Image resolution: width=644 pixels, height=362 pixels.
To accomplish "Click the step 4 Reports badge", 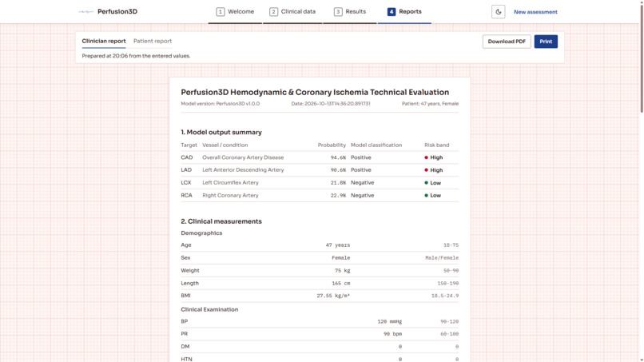I will tap(392, 12).
